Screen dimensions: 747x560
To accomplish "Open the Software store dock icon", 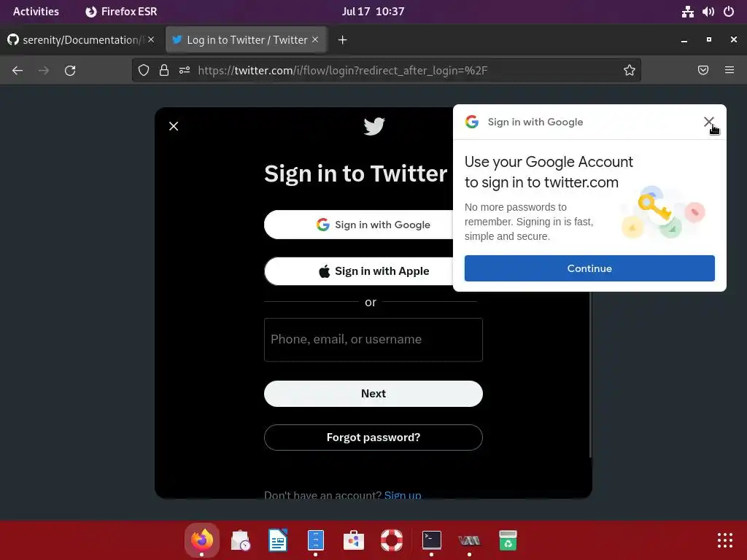I will [354, 540].
